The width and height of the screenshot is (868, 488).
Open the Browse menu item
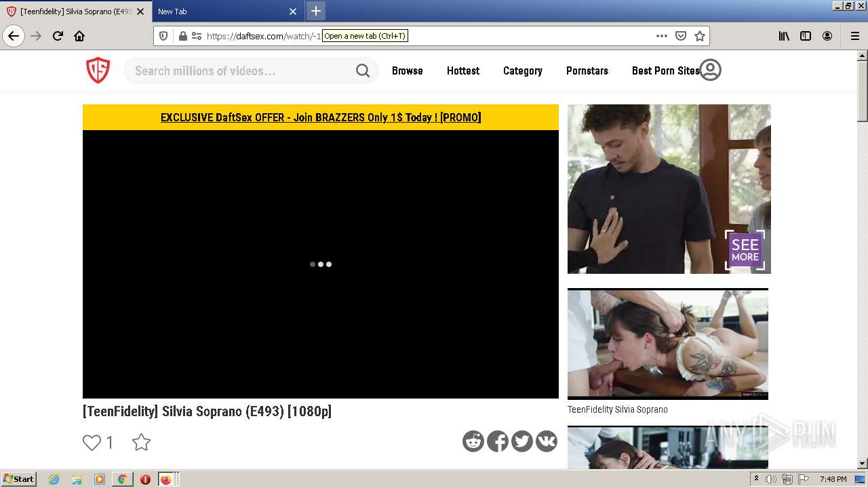pos(407,70)
